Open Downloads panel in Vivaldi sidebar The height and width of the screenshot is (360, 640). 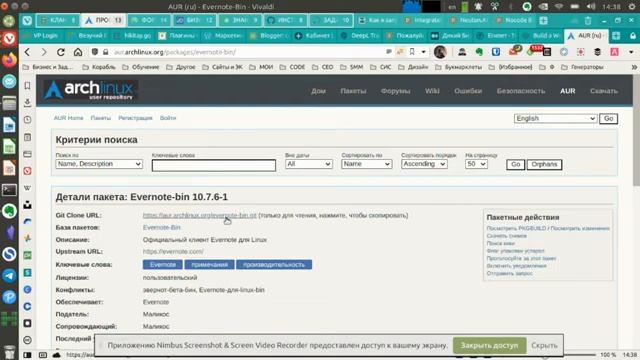[27, 102]
